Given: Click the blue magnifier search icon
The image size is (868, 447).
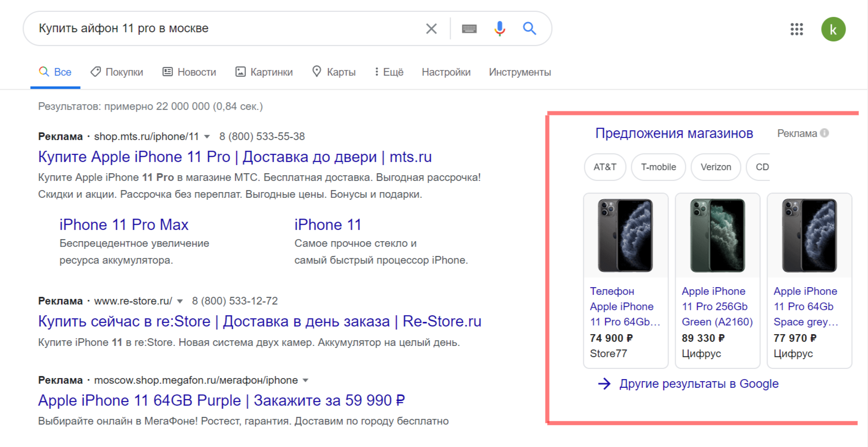Looking at the screenshot, I should (529, 29).
